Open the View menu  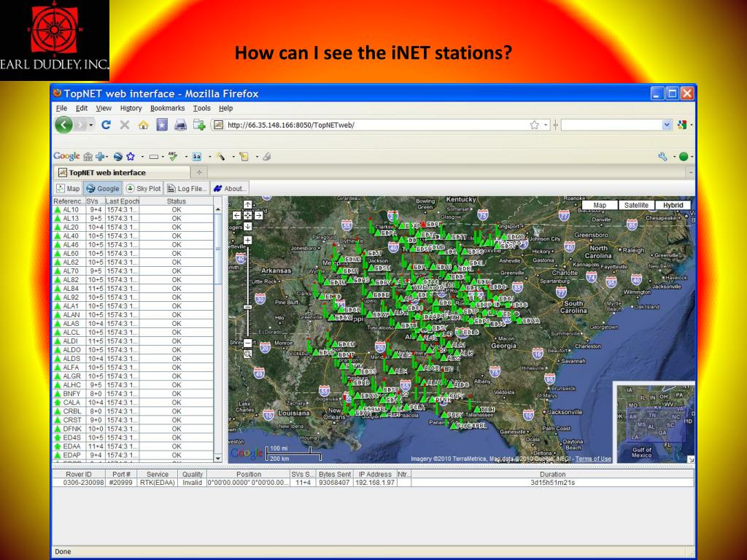click(104, 108)
